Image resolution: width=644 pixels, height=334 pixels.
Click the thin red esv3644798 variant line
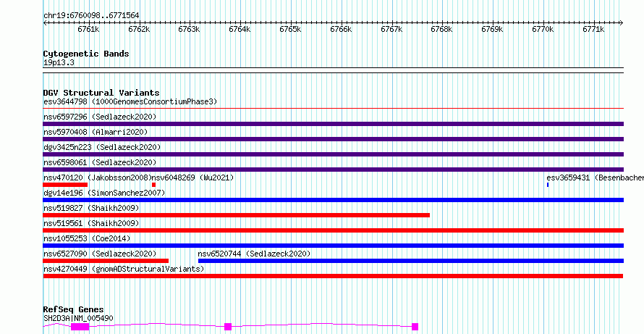tap(333, 109)
